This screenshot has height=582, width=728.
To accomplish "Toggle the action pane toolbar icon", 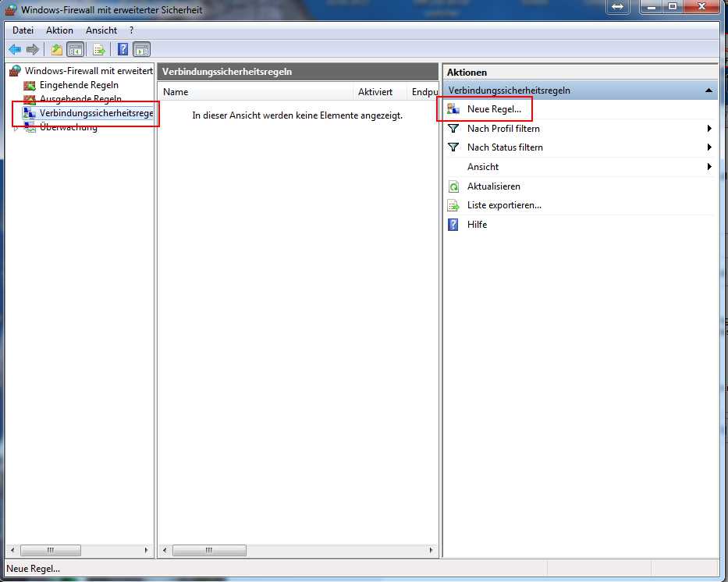I will tap(141, 49).
